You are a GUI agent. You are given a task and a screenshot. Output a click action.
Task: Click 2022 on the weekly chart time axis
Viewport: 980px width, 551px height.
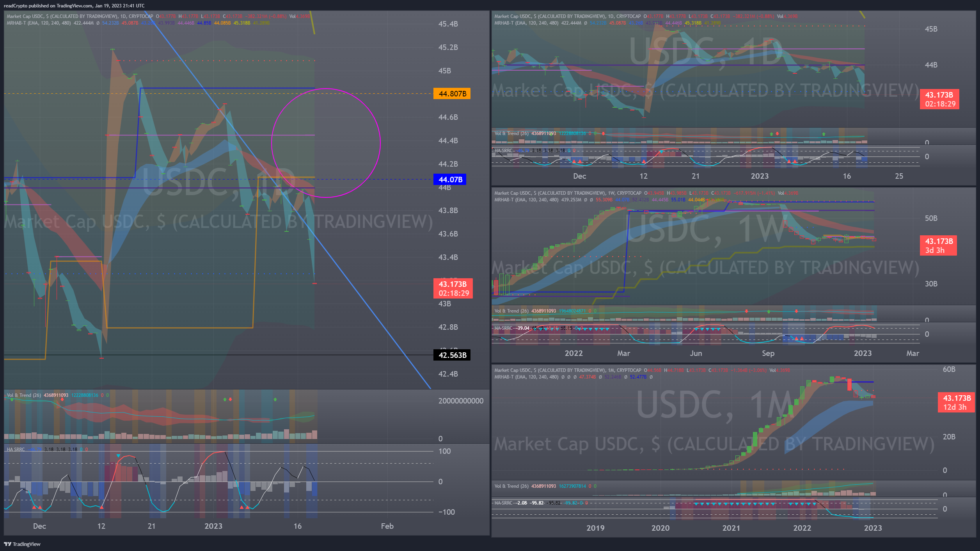click(x=573, y=353)
